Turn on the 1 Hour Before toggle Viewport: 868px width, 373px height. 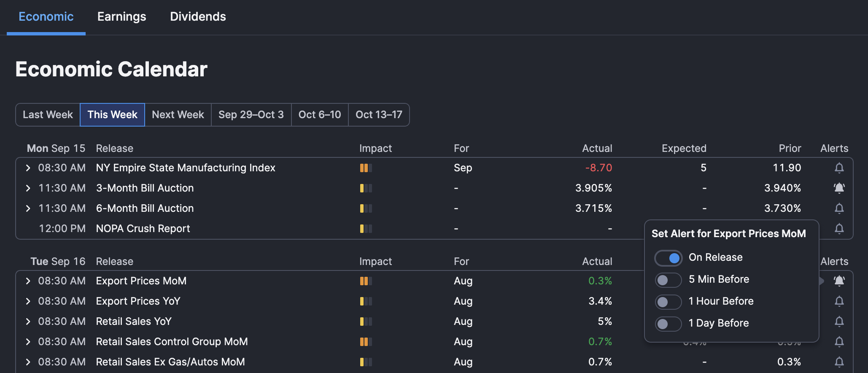tap(668, 302)
